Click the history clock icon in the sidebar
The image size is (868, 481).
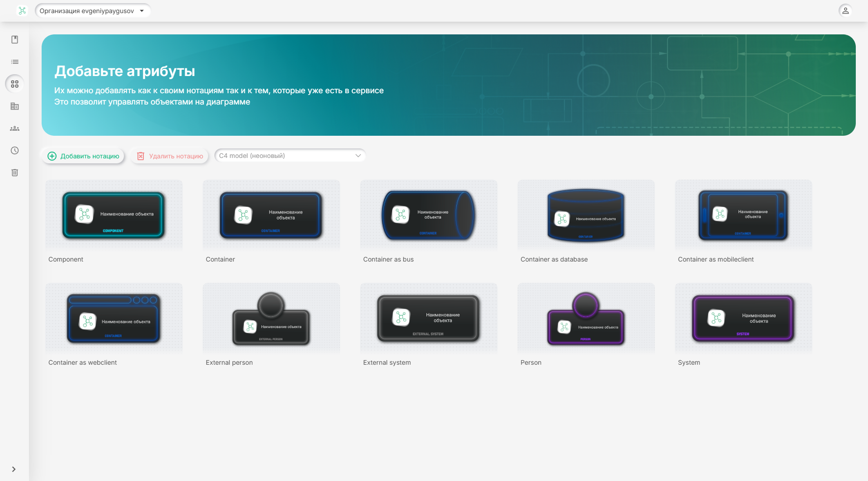14,151
